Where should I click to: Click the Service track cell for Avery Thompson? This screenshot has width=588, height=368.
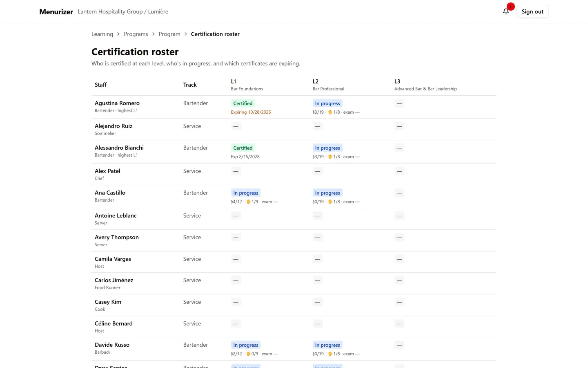192,237
